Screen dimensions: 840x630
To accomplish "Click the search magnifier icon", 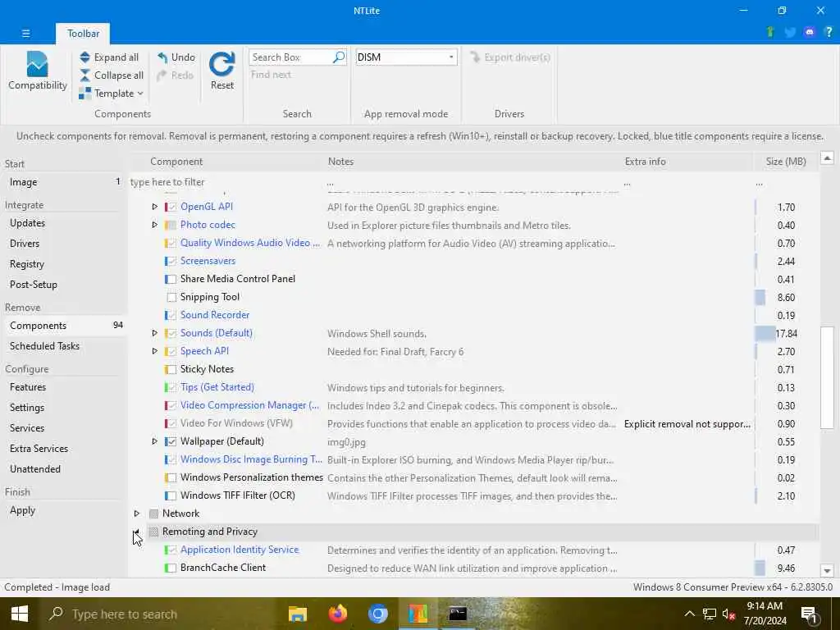I will click(339, 57).
